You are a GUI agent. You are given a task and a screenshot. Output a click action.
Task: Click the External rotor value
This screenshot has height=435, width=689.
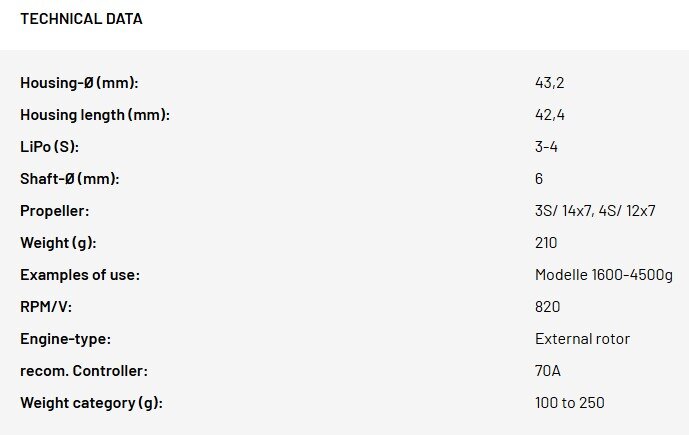[x=582, y=339]
